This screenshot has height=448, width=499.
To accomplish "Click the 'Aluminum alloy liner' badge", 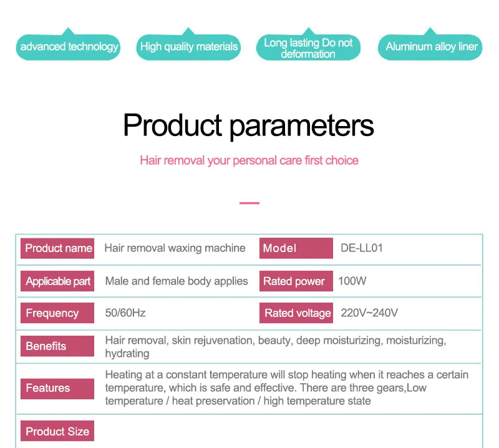I will coord(430,47).
